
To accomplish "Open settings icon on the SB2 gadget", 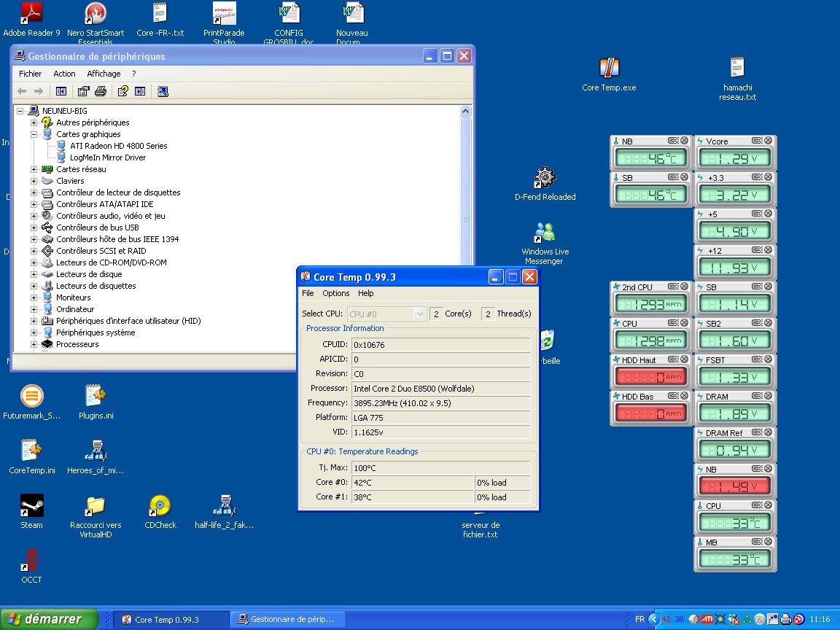I will [757, 322].
